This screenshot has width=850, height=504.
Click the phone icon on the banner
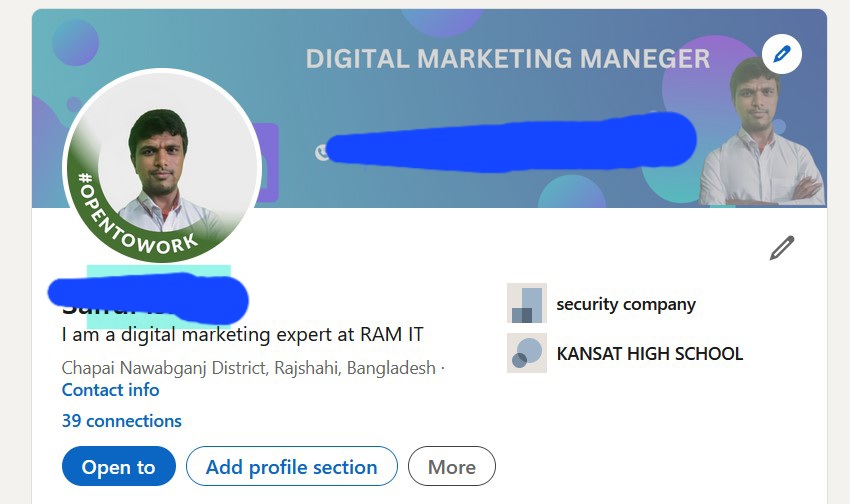pos(322,152)
